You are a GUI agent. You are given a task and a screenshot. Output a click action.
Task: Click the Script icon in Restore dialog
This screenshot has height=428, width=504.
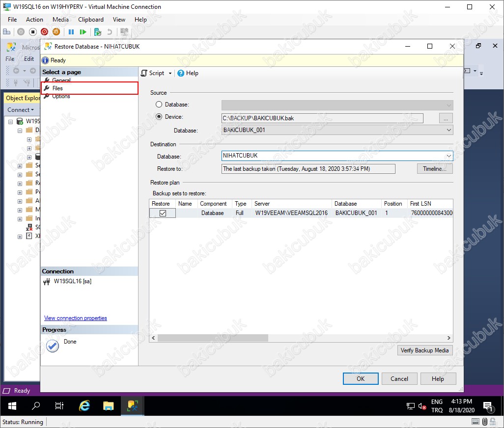[144, 73]
